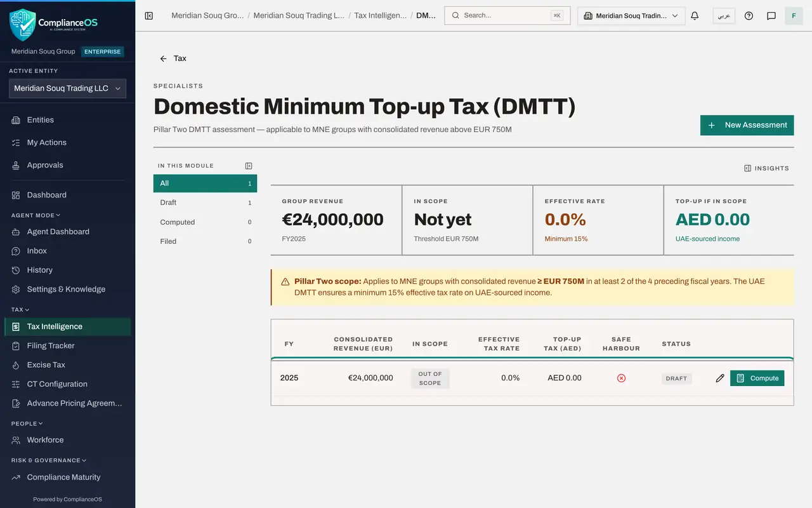Select the All filter tab
Screen dimensions: 812x508
(205, 184)
